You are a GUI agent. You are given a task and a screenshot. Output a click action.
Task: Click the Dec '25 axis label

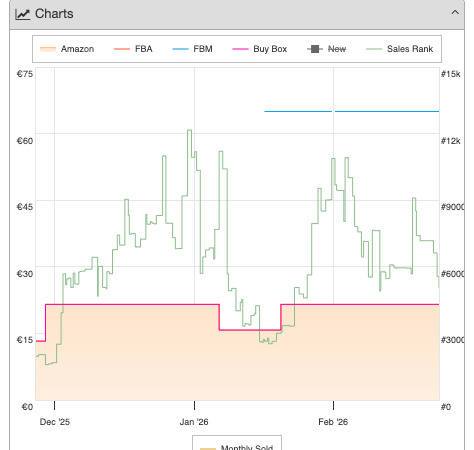(x=55, y=422)
